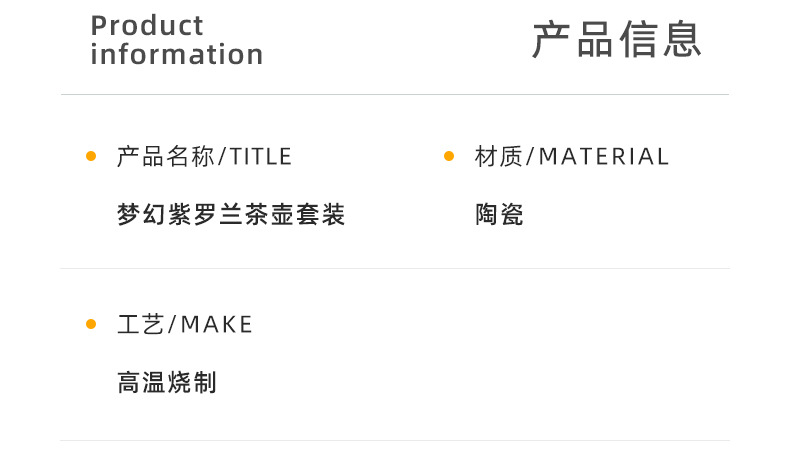Click the bottom divider line below 高温烧制

395,441
